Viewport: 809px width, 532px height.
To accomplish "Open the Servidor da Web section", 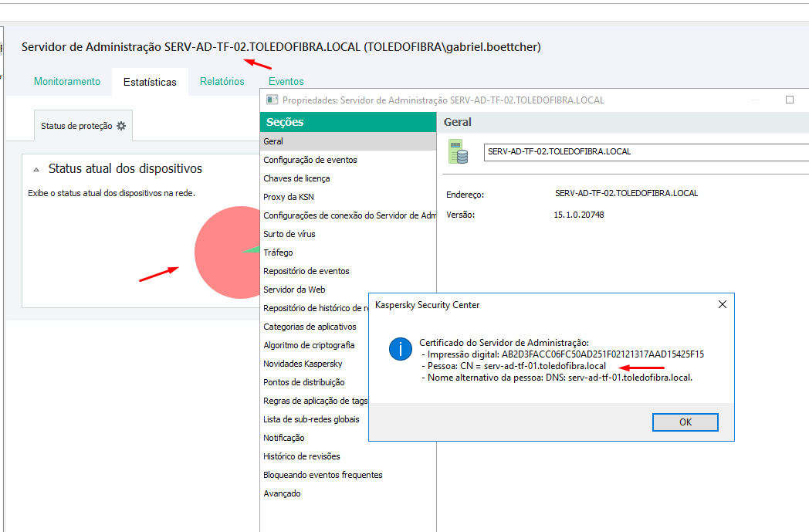I will (348, 290).
